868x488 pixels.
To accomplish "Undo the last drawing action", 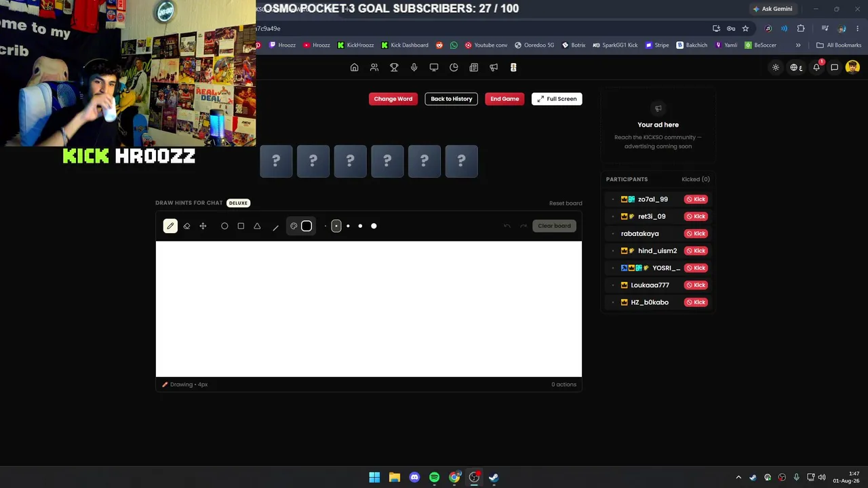I will click(x=507, y=226).
